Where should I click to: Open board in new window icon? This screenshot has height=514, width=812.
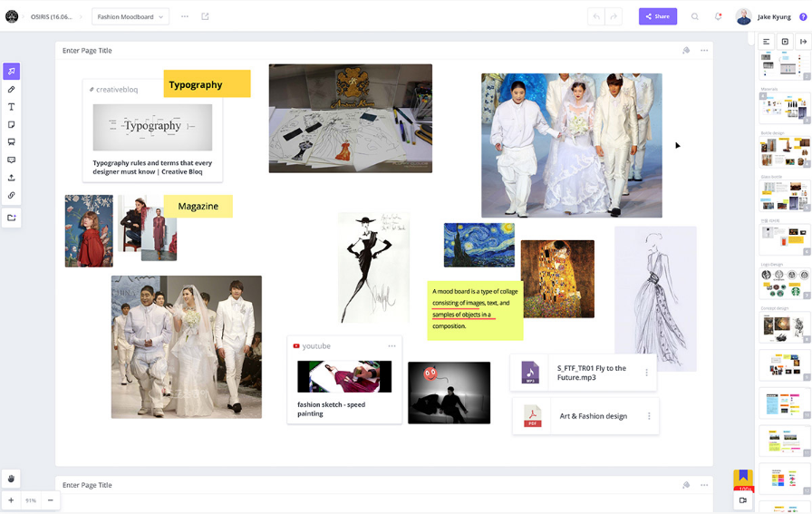pyautogui.click(x=205, y=16)
